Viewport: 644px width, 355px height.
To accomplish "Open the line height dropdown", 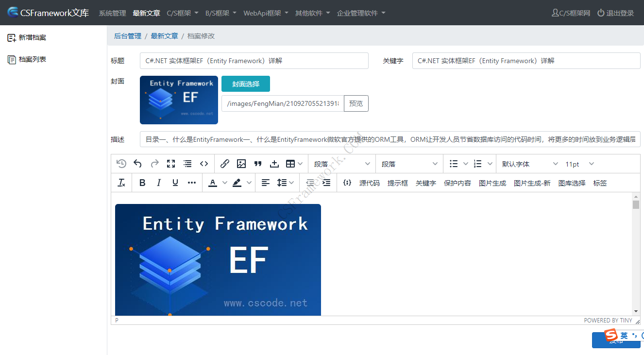I will [x=286, y=183].
